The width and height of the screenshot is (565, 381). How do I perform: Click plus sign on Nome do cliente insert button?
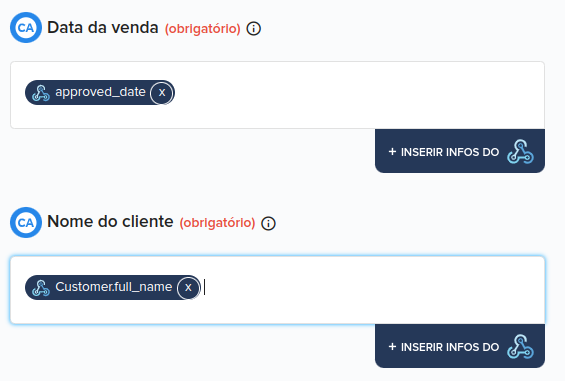(392, 346)
